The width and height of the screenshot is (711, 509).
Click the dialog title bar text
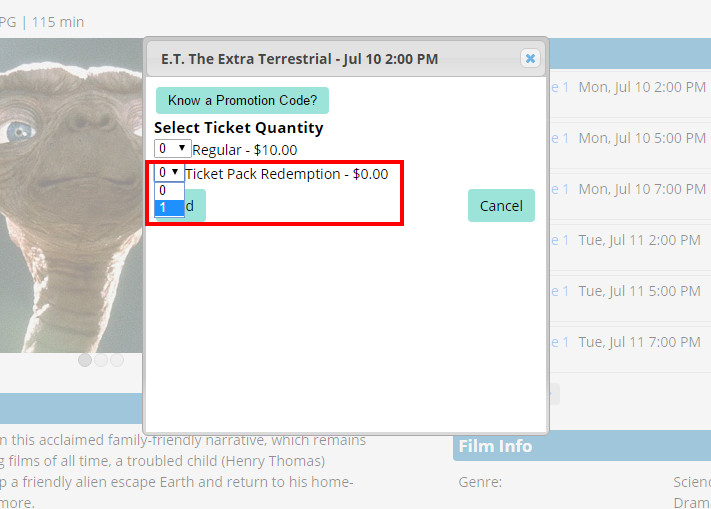pos(299,59)
